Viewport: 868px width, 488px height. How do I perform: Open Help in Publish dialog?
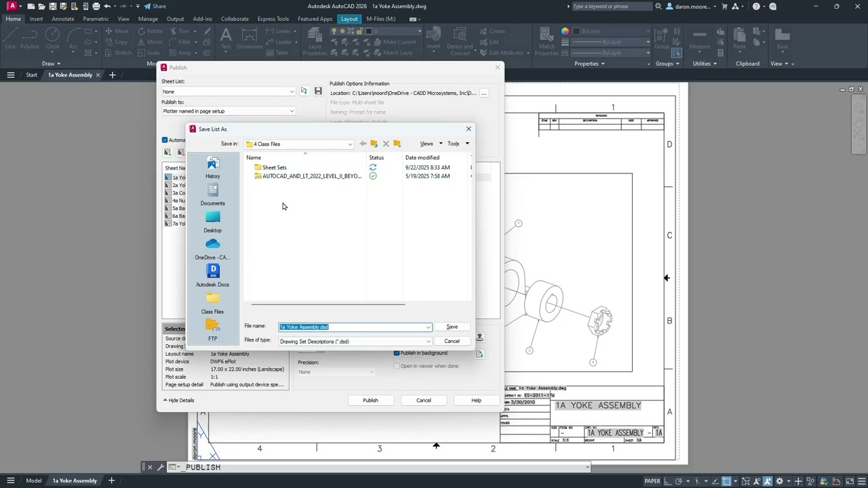point(476,401)
